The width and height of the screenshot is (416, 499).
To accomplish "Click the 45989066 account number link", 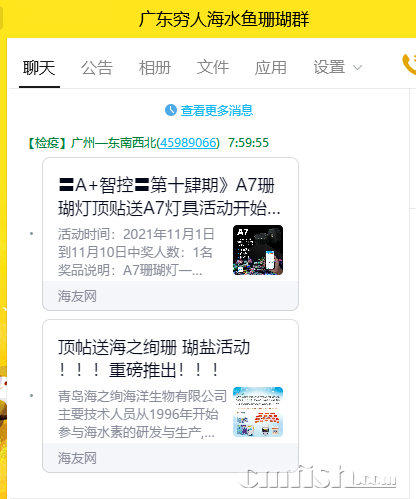I will tap(188, 143).
